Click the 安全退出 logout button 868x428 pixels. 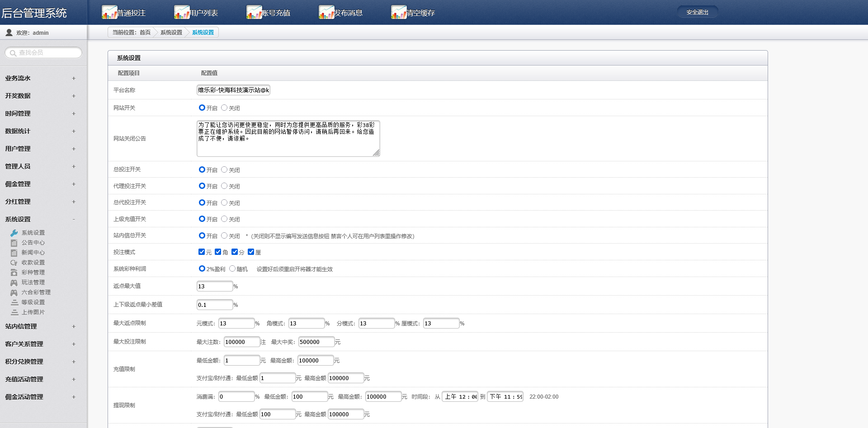click(x=697, y=12)
